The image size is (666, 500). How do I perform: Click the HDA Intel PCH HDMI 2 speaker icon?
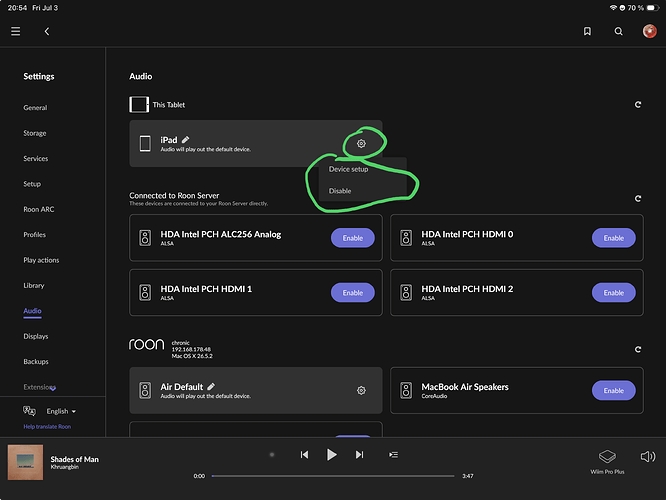(x=406, y=293)
